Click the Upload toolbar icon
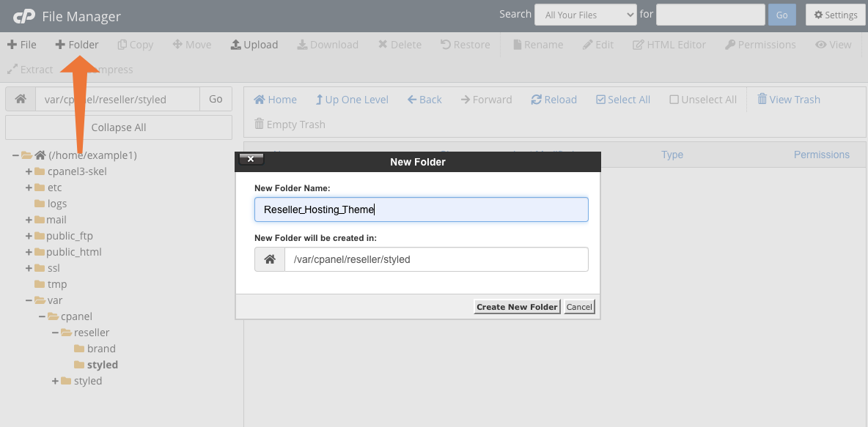This screenshot has width=868, height=427. coord(236,45)
